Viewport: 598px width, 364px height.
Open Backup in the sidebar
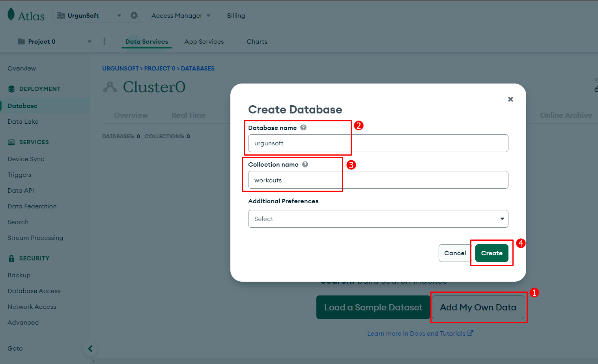19,275
